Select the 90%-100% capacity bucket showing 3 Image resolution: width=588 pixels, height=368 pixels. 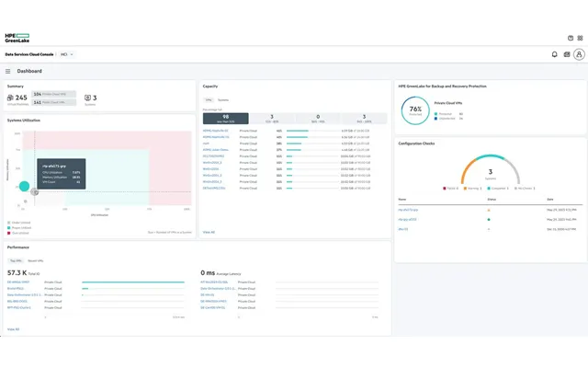[364, 119]
